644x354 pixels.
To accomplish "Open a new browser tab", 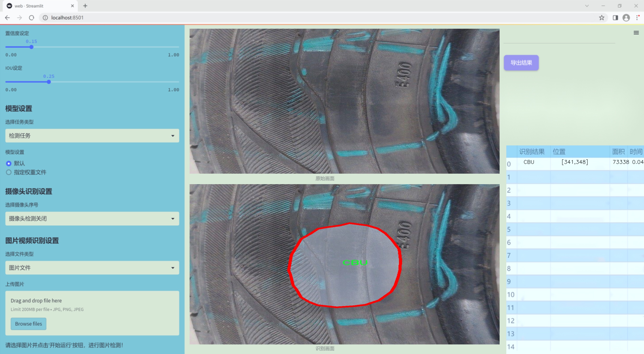I will (x=85, y=6).
